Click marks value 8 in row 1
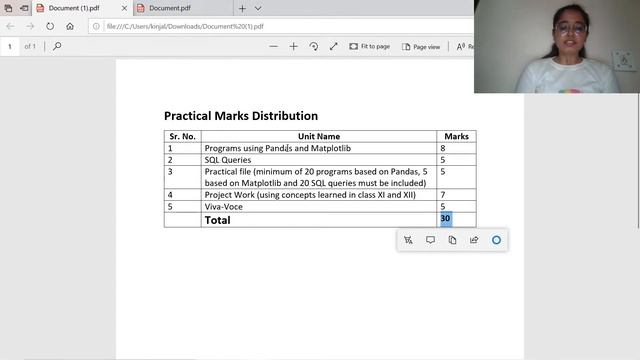 443,148
